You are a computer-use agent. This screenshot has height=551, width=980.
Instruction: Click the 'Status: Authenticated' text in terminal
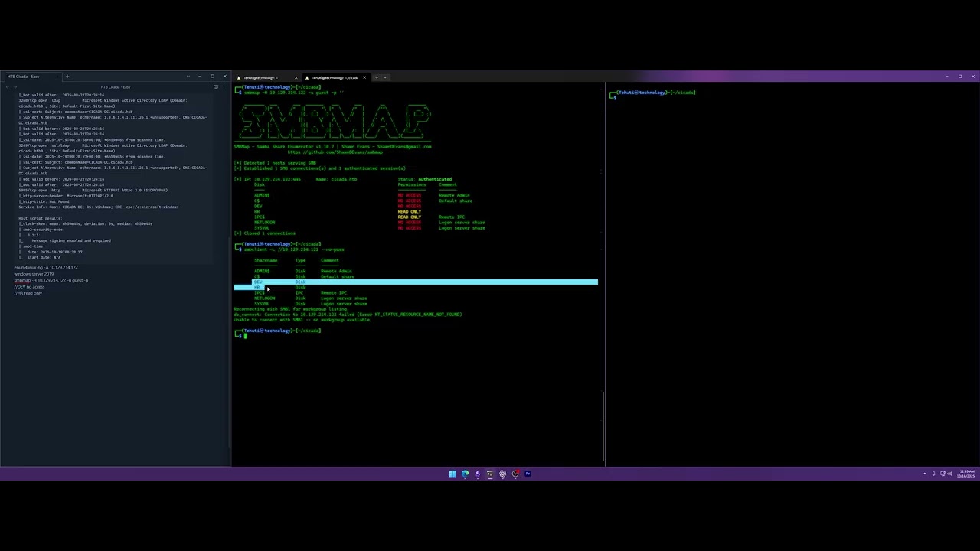click(424, 179)
